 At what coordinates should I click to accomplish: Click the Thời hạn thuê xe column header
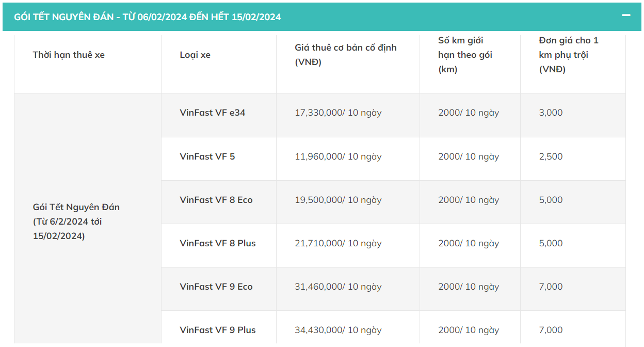click(x=69, y=55)
